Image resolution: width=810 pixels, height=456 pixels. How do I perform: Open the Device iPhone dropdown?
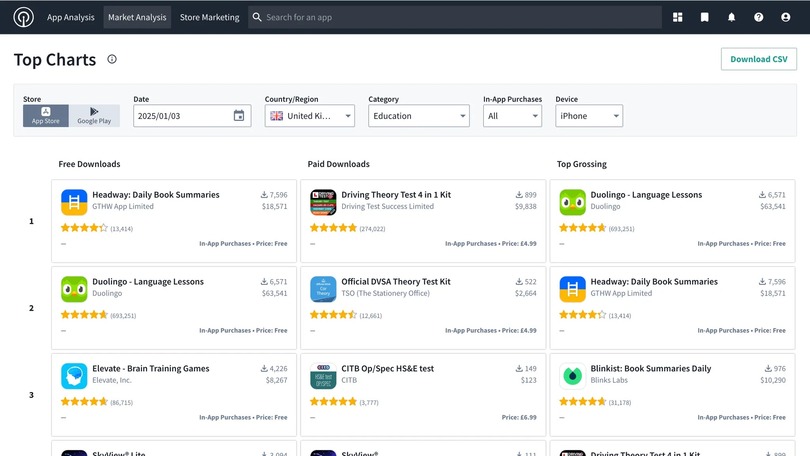589,116
